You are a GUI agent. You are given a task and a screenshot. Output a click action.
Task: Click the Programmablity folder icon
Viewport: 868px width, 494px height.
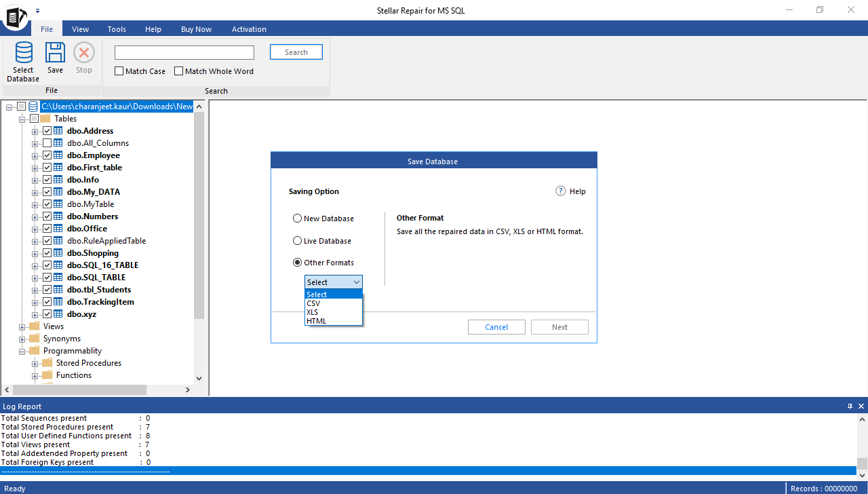pyautogui.click(x=35, y=351)
